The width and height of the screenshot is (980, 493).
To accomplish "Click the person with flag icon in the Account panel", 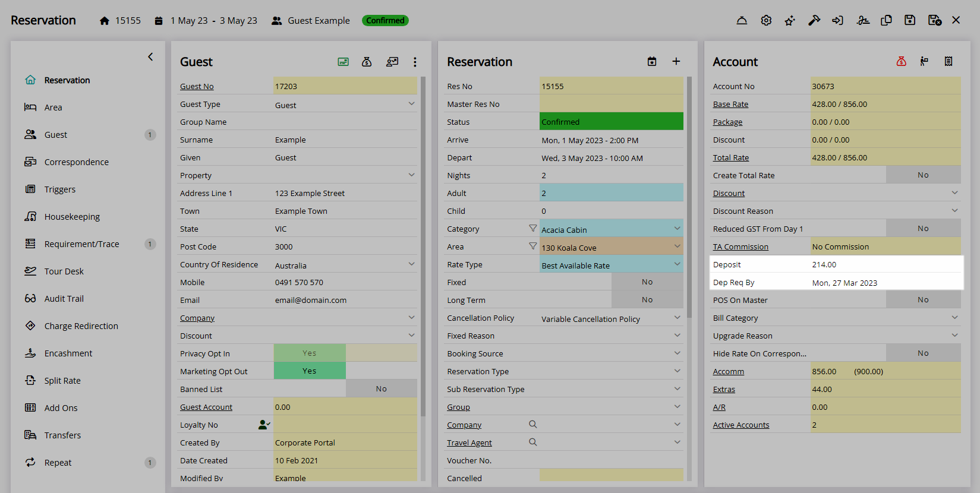I will (924, 61).
